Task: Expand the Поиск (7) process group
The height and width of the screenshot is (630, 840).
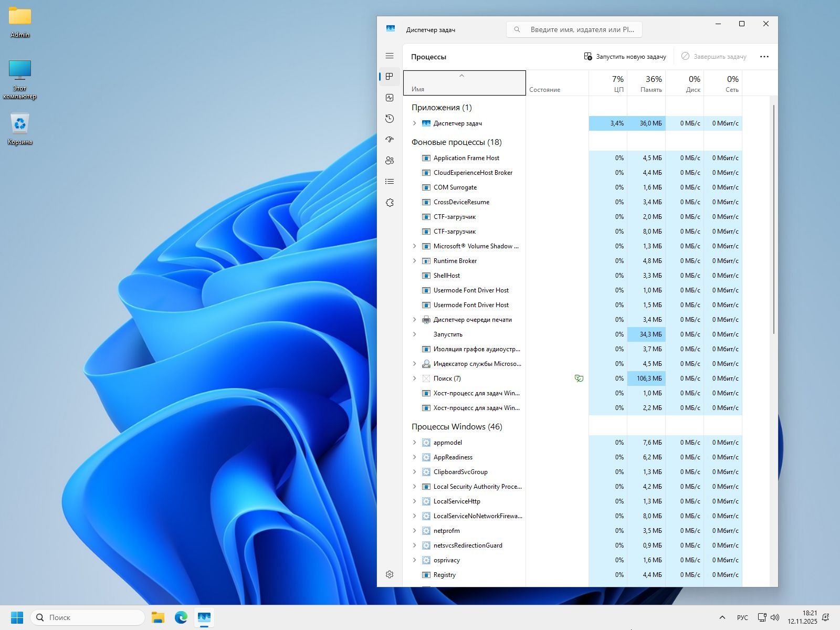Action: tap(414, 379)
